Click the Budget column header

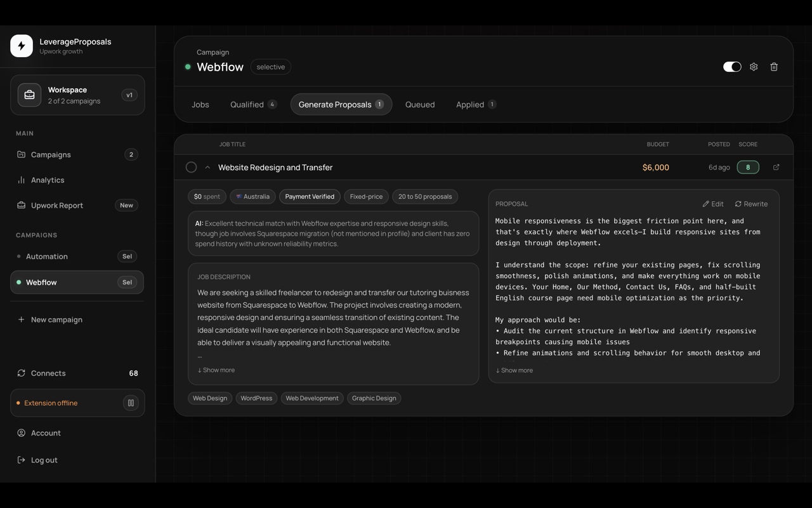click(658, 144)
